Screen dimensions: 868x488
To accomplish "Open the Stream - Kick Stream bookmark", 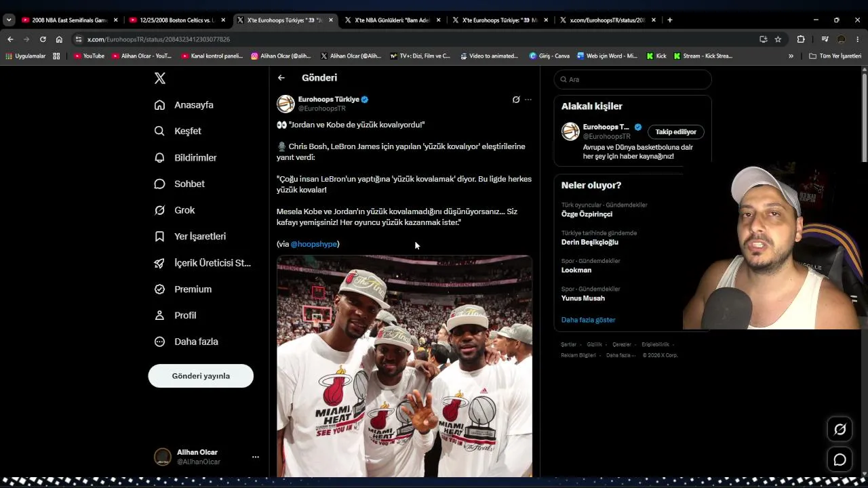I will [x=703, y=56].
